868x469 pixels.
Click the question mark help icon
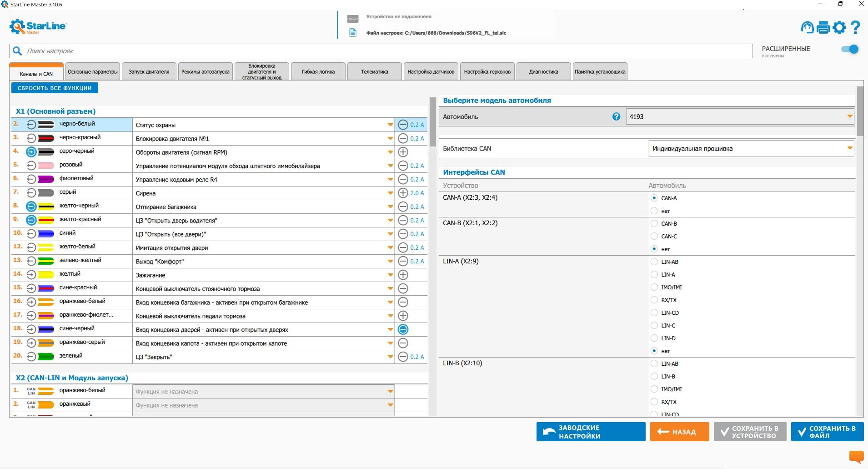(x=855, y=28)
